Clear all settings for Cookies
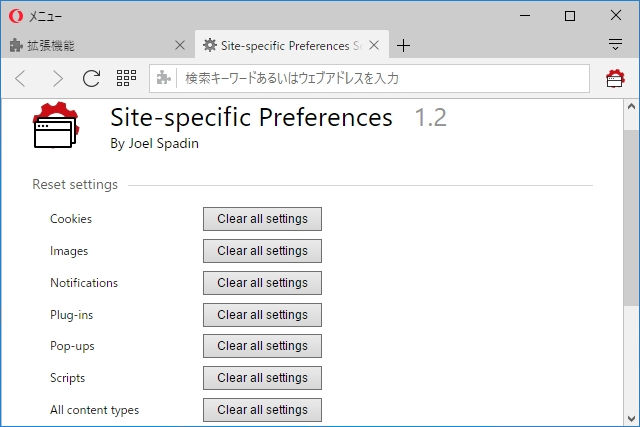This screenshot has height=427, width=640. tap(262, 219)
